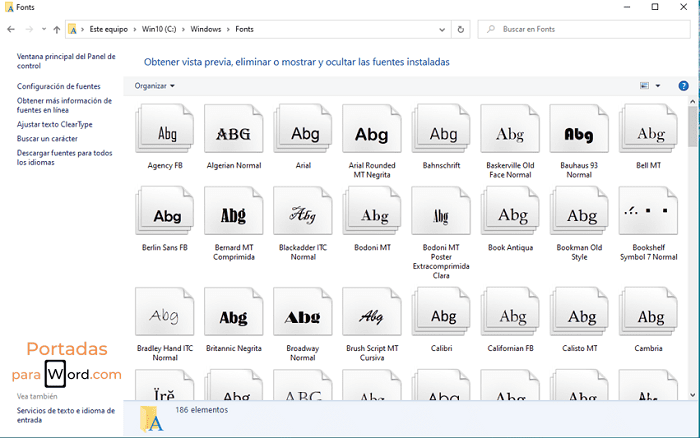Screen dimensions: 700x438
Task: Go up one folder level arrow
Action: (56, 30)
